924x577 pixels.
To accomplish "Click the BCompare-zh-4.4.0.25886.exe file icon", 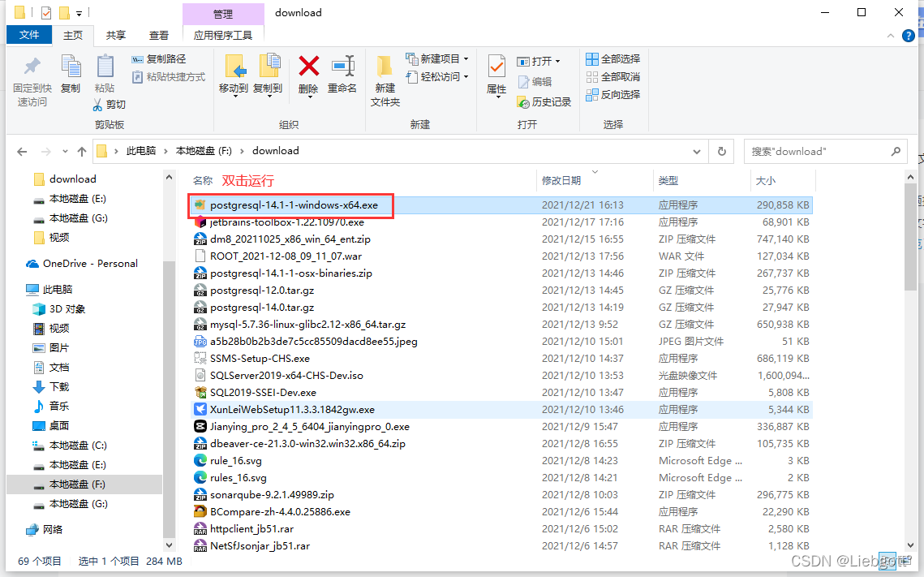I will [x=200, y=511].
